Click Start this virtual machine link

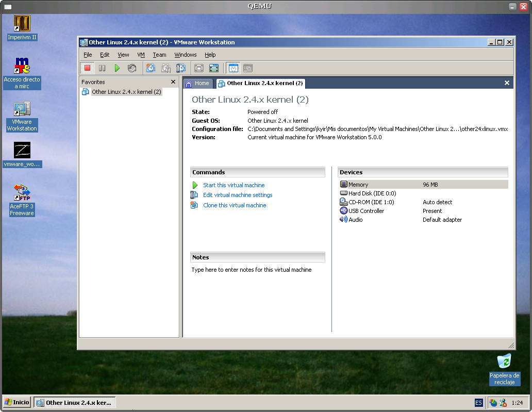[x=234, y=185]
